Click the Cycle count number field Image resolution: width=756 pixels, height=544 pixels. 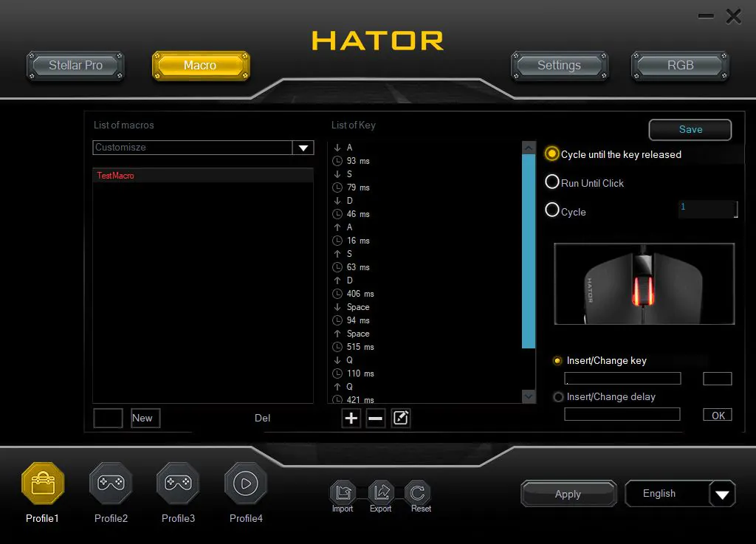click(708, 209)
